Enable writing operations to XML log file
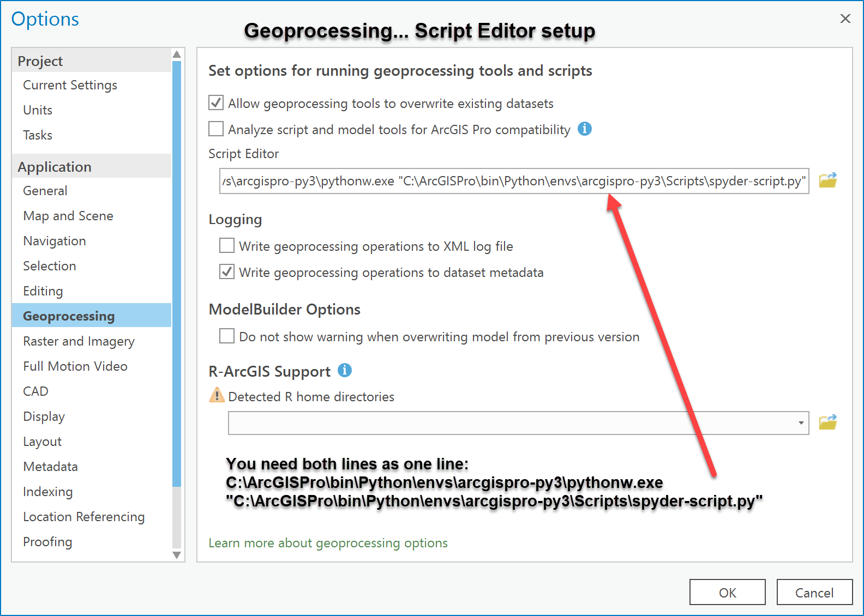Viewport: 864px width, 616px height. [227, 245]
